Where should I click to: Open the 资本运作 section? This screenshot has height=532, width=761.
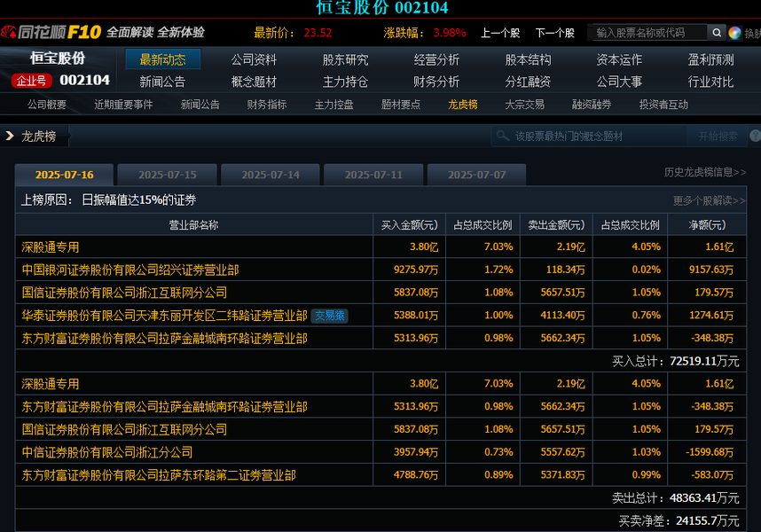tap(619, 59)
